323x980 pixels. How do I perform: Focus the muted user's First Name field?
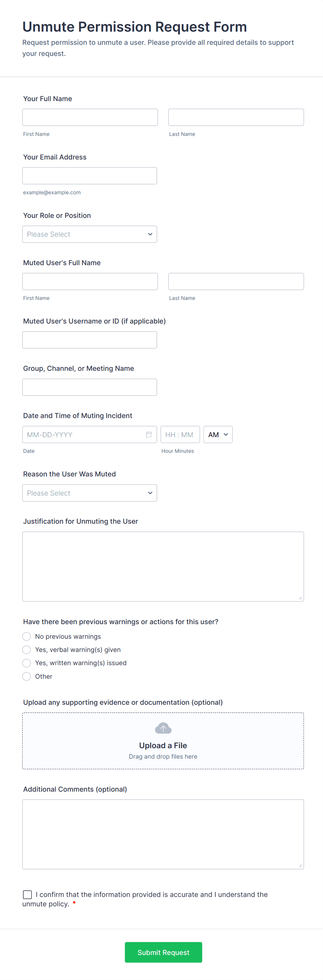pos(90,281)
